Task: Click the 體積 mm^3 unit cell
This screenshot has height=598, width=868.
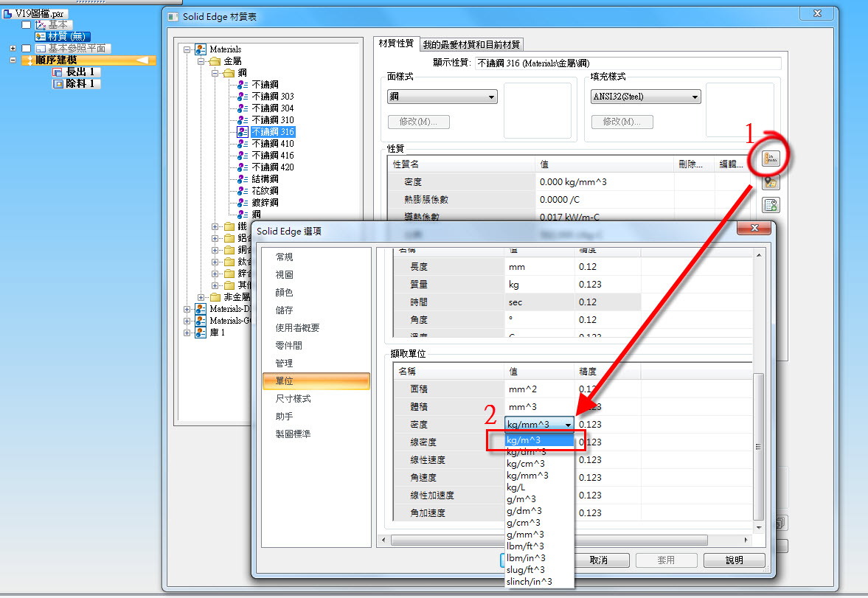Action: click(x=539, y=406)
